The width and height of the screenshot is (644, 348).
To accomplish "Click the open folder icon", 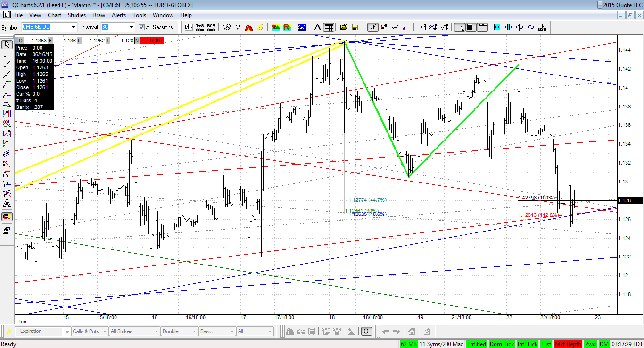I will point(344,27).
